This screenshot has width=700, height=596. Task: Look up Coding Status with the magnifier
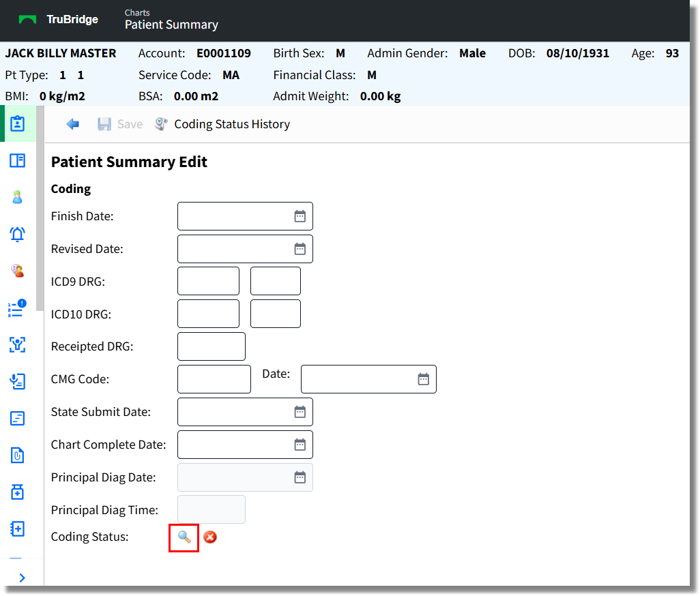tap(184, 537)
